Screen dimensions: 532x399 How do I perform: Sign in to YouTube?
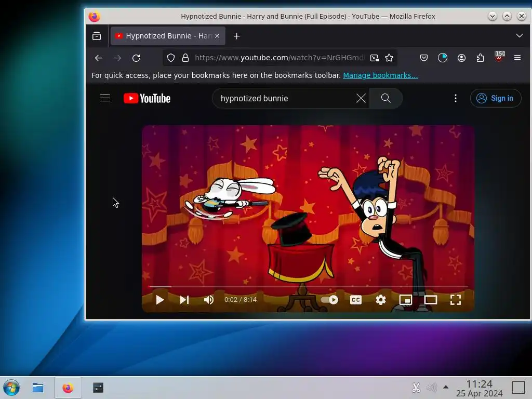pyautogui.click(x=495, y=98)
